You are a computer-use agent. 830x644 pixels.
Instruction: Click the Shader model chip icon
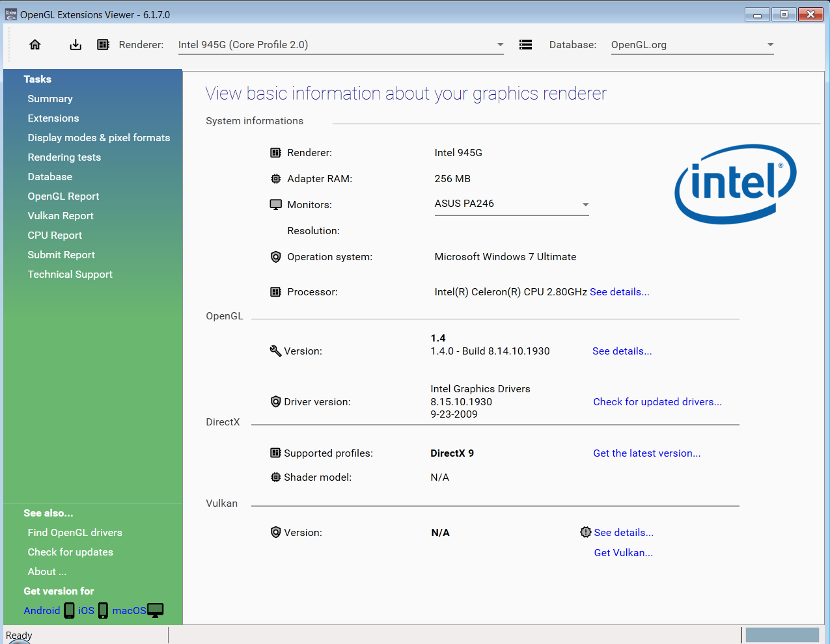(x=276, y=477)
